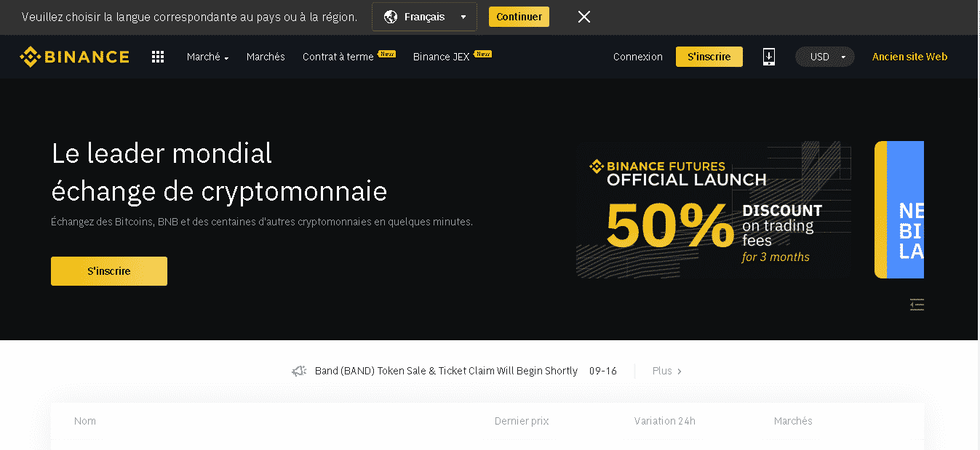Click the yellow S'inscrire button in header
Screen dimensions: 980x450
click(x=709, y=57)
